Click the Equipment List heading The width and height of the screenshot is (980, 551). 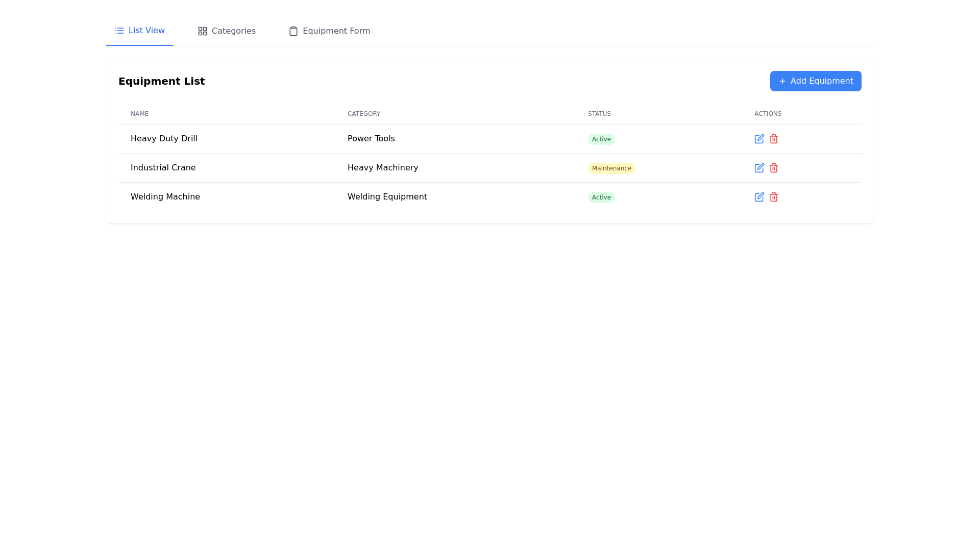[x=162, y=81]
